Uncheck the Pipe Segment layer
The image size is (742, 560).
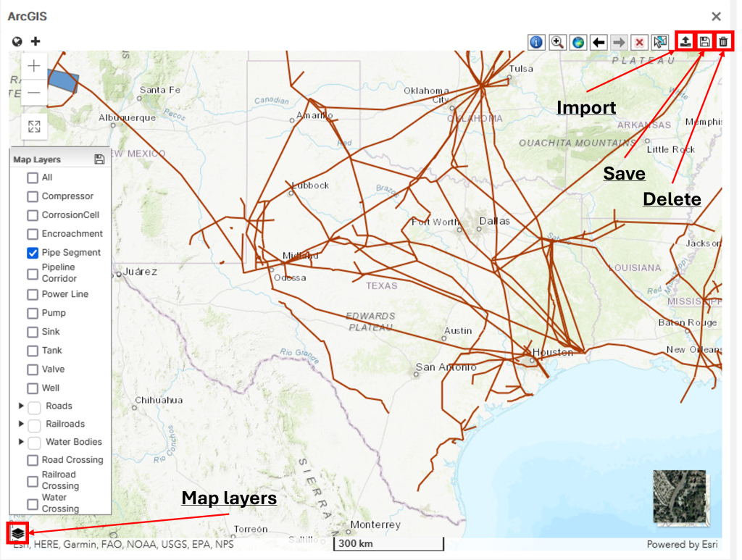point(33,253)
